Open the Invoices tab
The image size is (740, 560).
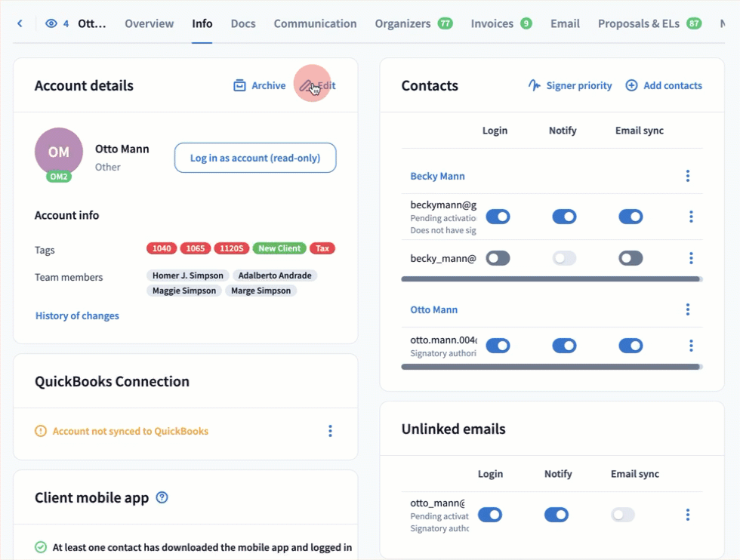(492, 23)
